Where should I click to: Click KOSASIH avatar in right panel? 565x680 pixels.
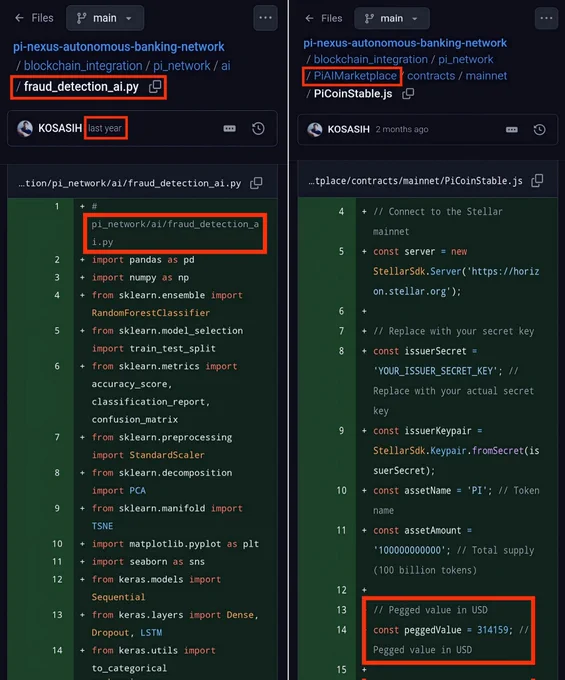coord(315,129)
